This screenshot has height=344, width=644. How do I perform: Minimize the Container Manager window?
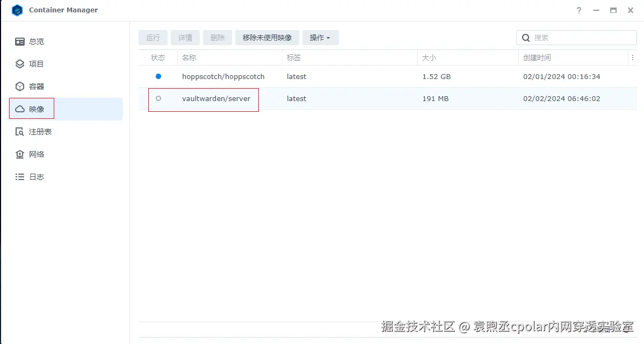596,10
